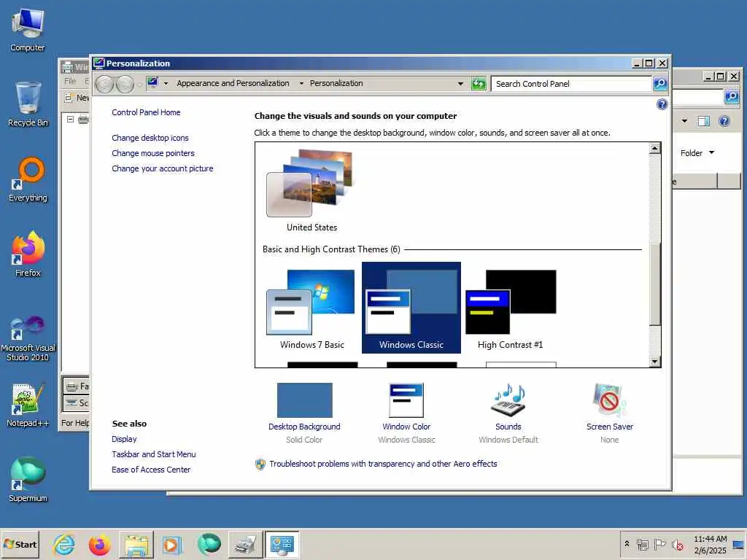Open Change desktop icons link

click(150, 138)
